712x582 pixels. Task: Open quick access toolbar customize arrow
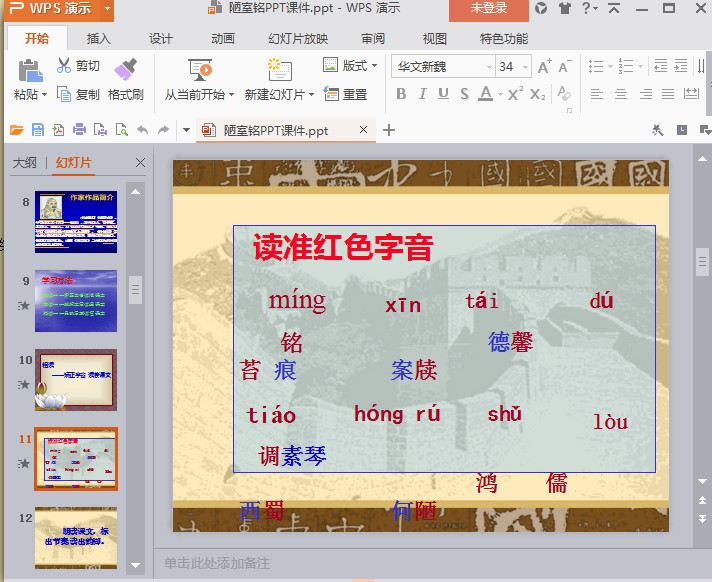(186, 130)
